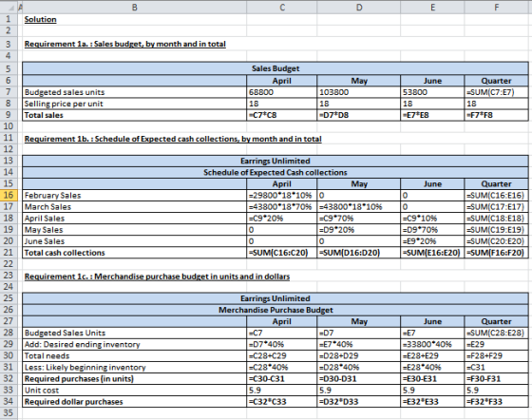Viewport: 532px width, 420px height.
Task: Select 'Less: Likely beginning inventory' label
Action: (x=134, y=367)
